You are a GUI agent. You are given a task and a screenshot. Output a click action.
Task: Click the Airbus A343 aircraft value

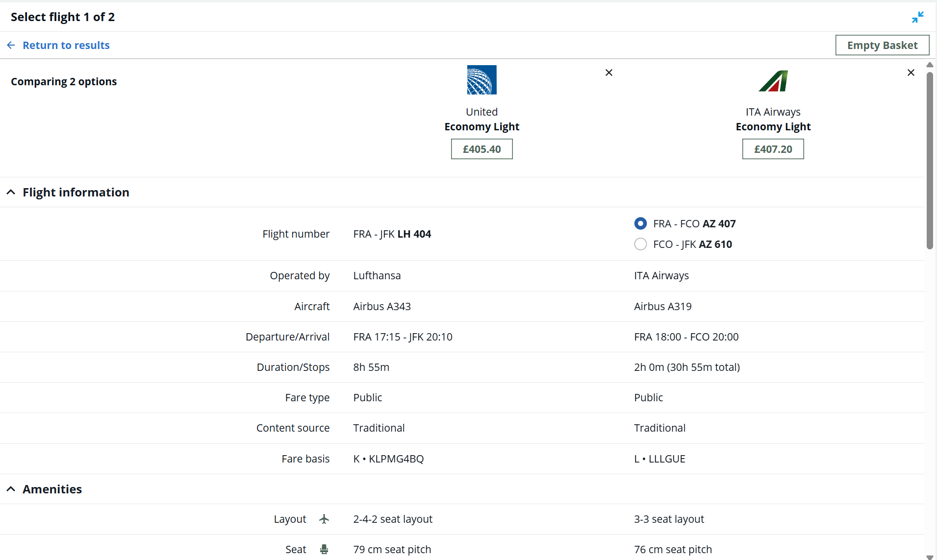[382, 306]
